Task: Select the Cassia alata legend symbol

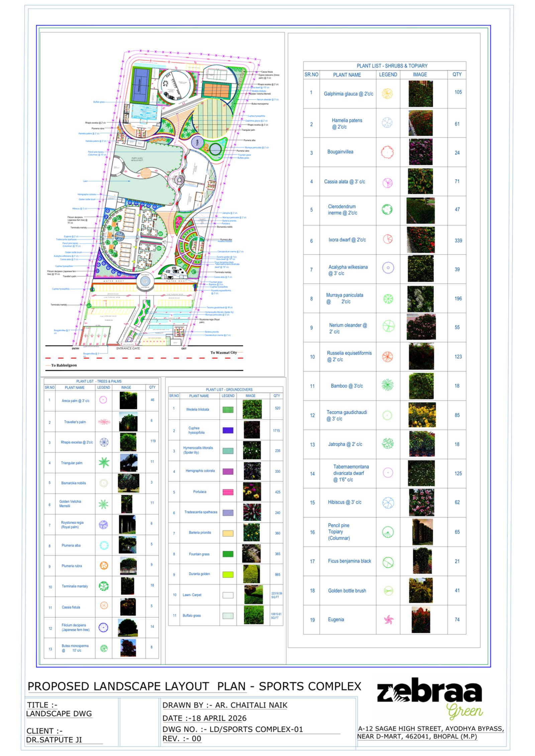Action: coord(388,182)
